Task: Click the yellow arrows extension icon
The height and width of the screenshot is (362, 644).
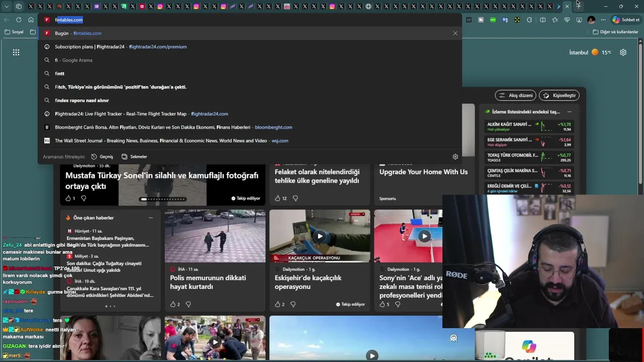Action: pyautogui.click(x=517, y=20)
